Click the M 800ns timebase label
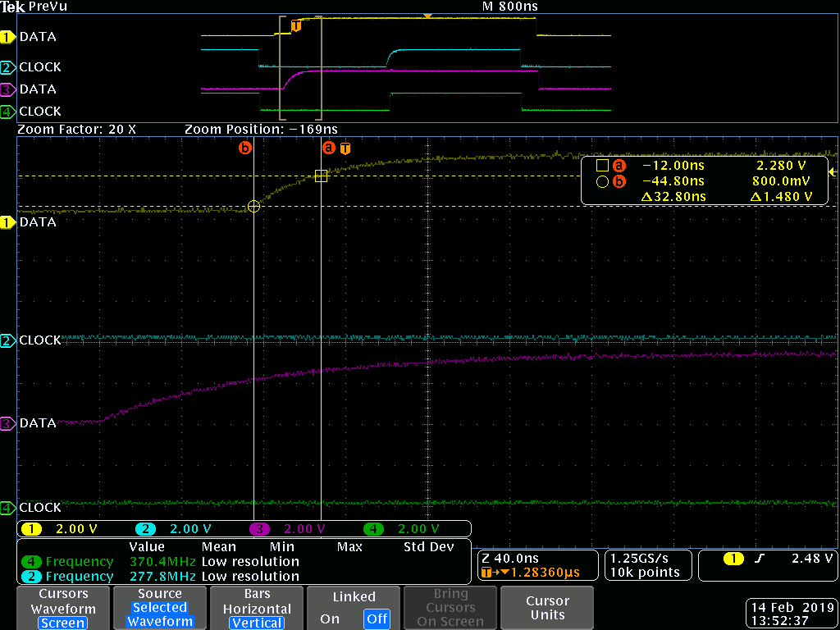840x630 pixels. point(510,7)
